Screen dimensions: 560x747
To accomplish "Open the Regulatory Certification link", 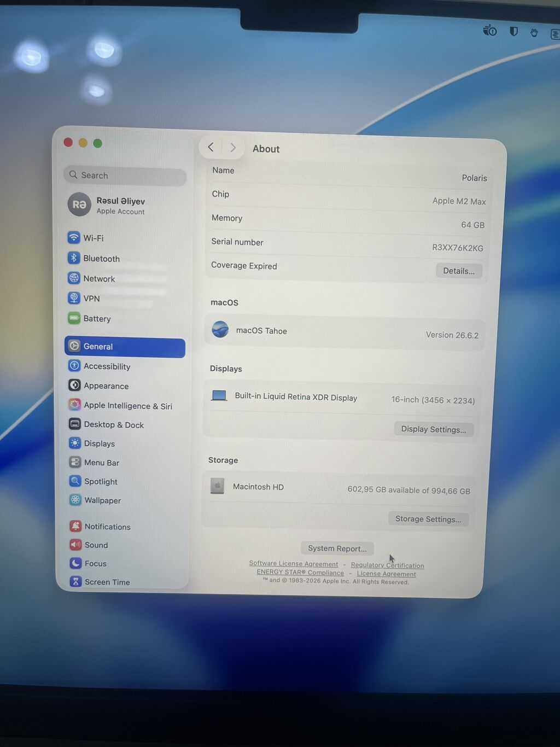I will click(x=387, y=565).
